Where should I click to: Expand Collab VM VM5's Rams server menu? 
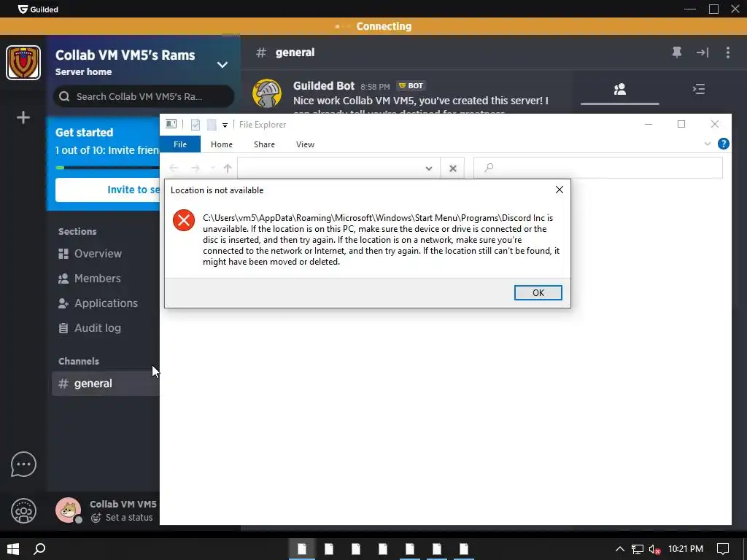click(222, 65)
